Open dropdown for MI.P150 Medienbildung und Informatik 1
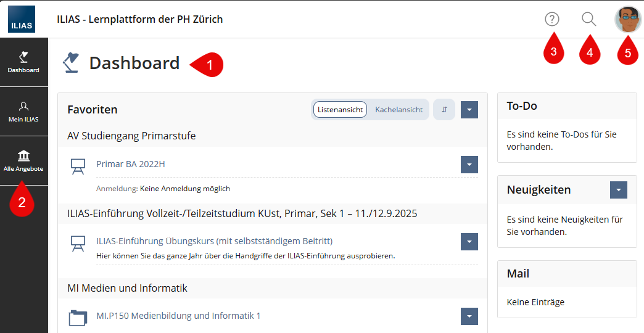644x333 pixels. (x=469, y=316)
